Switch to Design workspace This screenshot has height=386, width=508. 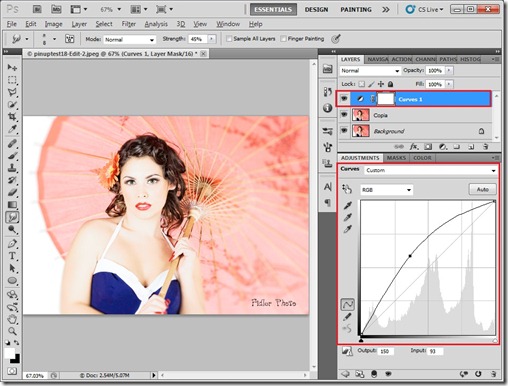(316, 9)
